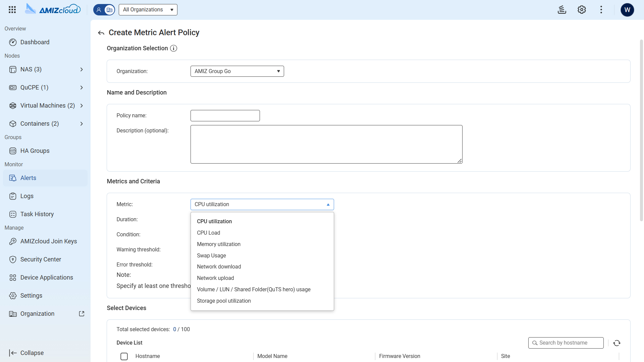Click the page vertical scrollbar
The width and height of the screenshot is (644, 362).
pyautogui.click(x=641, y=131)
